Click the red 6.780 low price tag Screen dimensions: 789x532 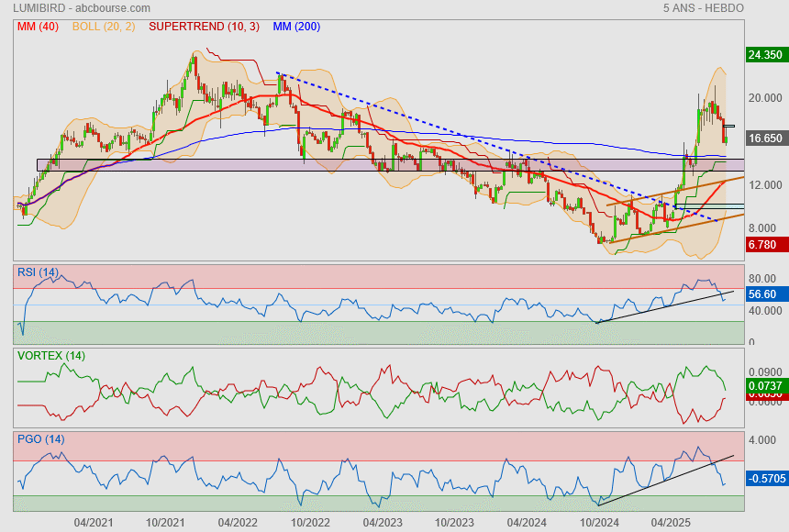pyautogui.click(x=765, y=245)
